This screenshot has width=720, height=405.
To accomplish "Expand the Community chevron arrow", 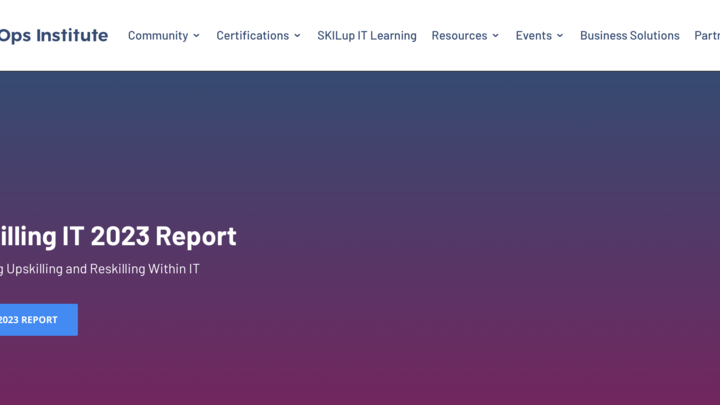I will click(x=197, y=35).
